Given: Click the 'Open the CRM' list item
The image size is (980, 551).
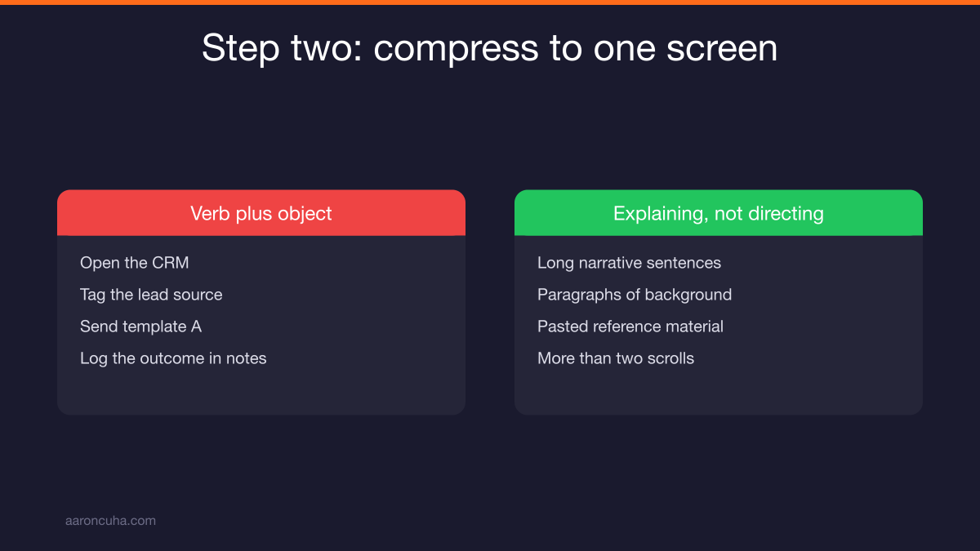Looking at the screenshot, I should coord(135,263).
